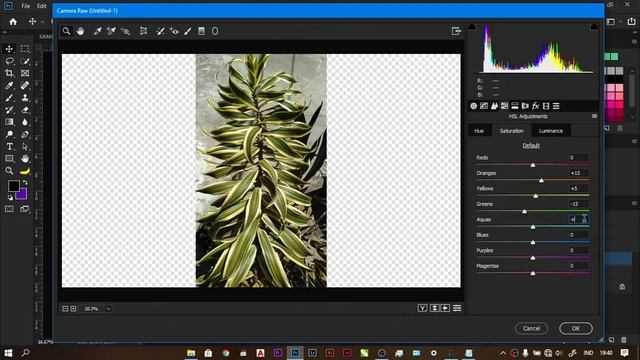Open Photoshop screen mode options
The width and height of the screenshot is (640, 360).
25,209
